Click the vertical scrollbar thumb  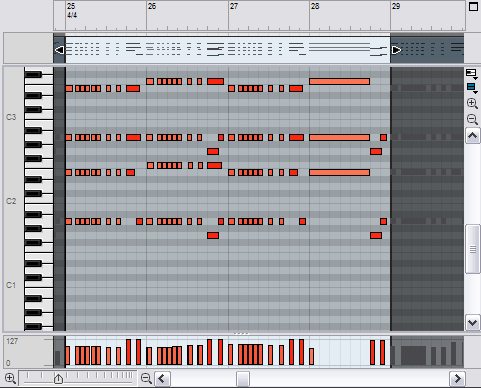click(473, 249)
